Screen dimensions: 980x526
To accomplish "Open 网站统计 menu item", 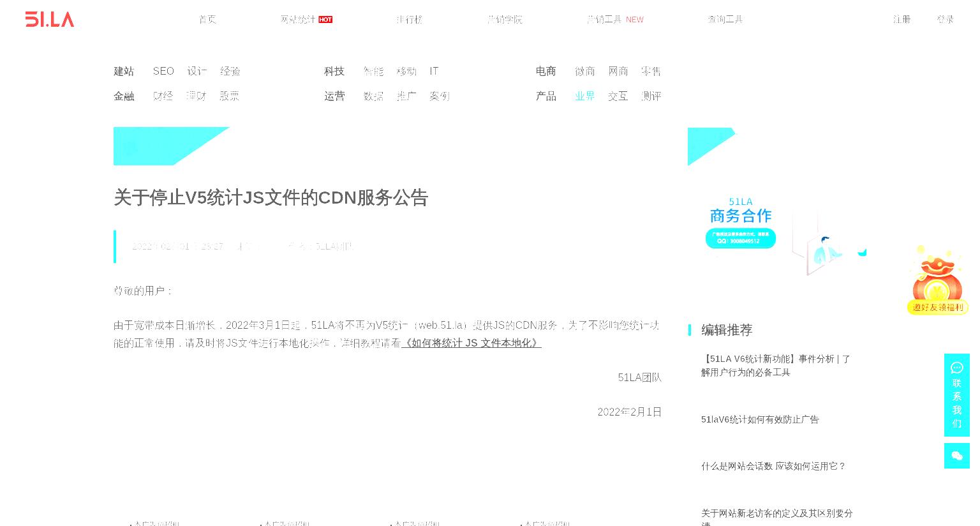I will pos(298,19).
